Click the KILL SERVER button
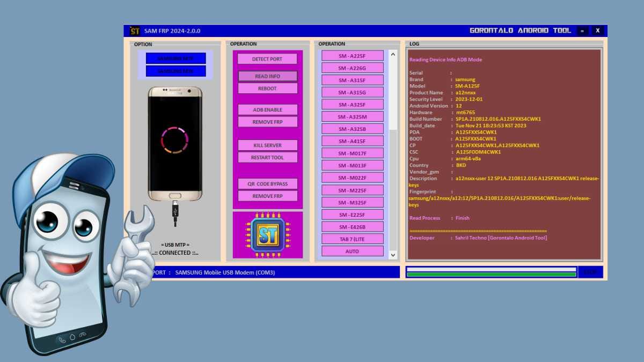The height and width of the screenshot is (362, 644). 267,145
